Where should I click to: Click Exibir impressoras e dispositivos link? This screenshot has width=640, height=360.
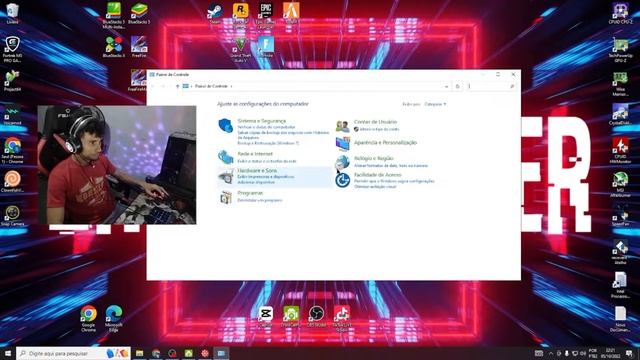click(266, 177)
